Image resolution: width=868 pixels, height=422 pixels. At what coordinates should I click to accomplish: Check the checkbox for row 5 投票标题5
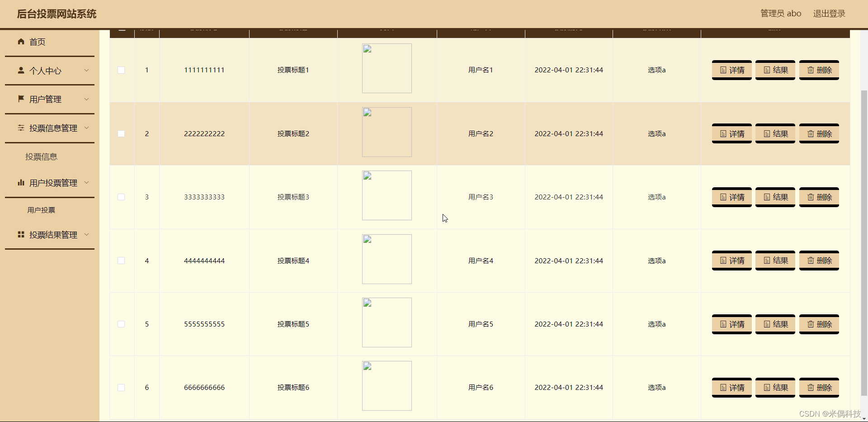[121, 324]
